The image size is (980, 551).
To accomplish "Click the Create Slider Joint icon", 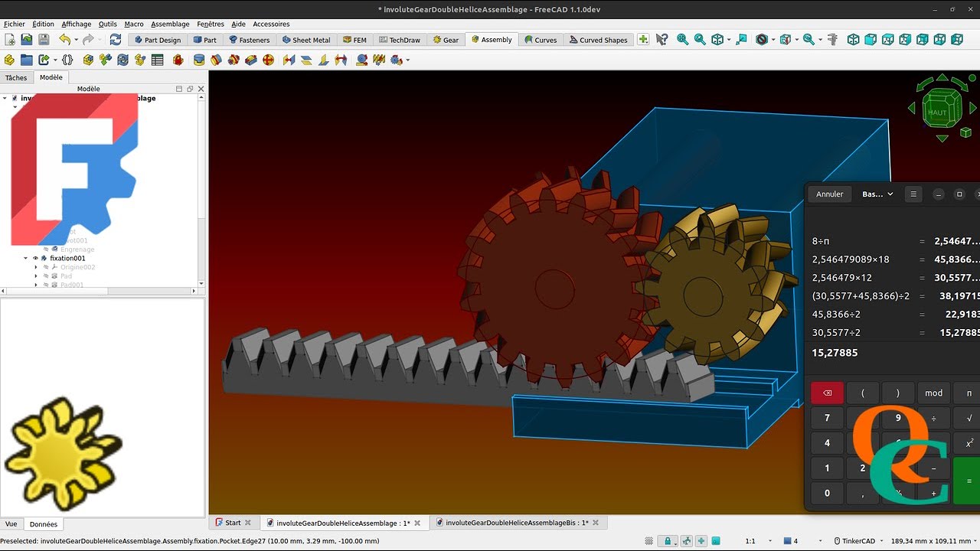I will coord(251,60).
